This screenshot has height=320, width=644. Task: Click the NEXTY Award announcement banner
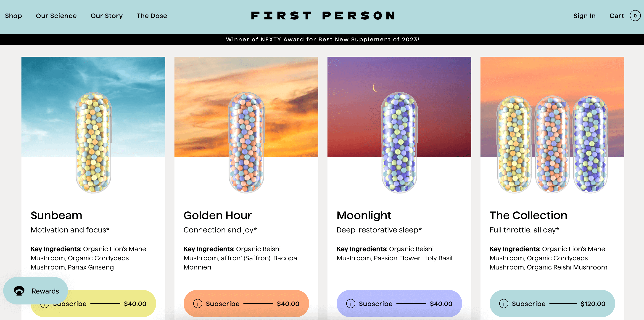click(x=322, y=39)
